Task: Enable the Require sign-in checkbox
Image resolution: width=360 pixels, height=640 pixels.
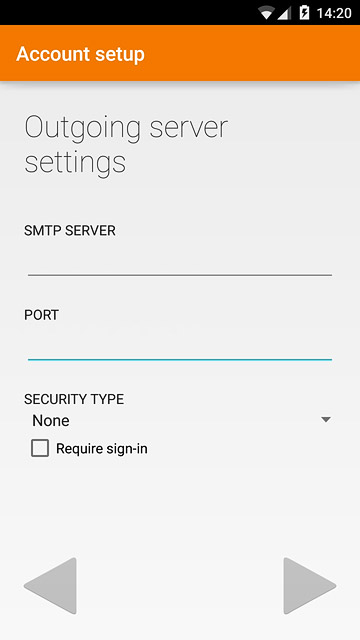Action: click(x=40, y=448)
